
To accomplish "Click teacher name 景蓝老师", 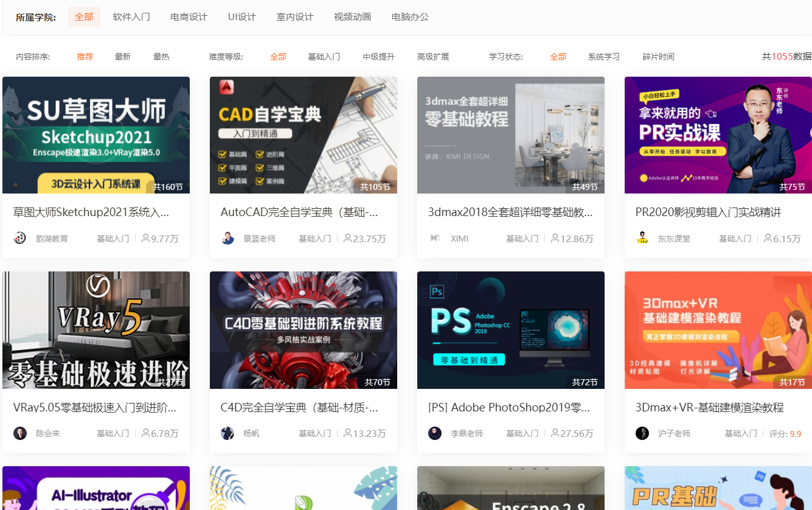I will click(260, 239).
